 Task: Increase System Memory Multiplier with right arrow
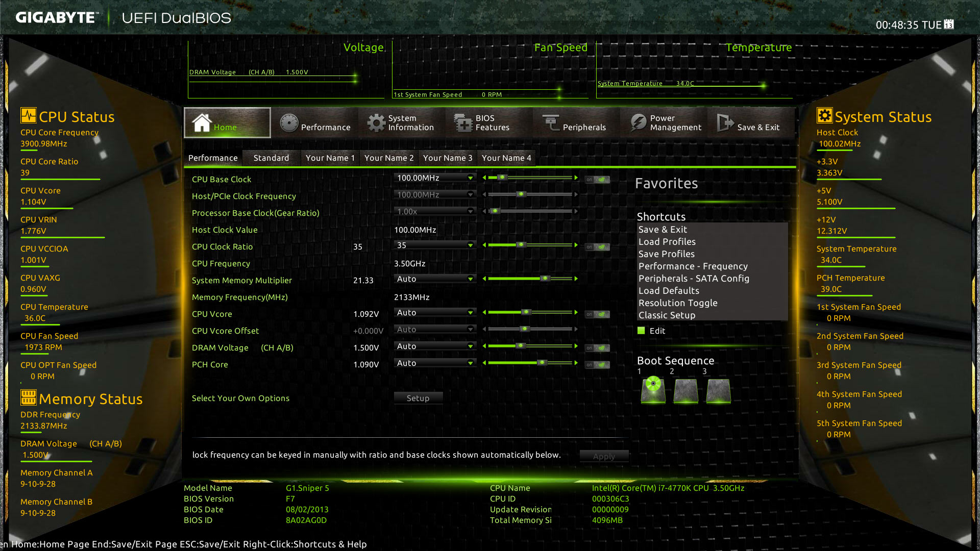[576, 279]
